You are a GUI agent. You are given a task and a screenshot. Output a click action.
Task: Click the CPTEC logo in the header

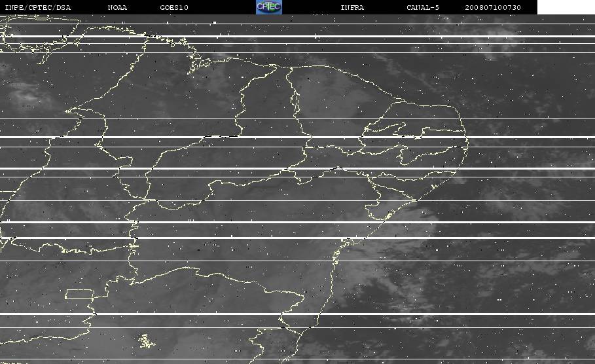point(268,7)
